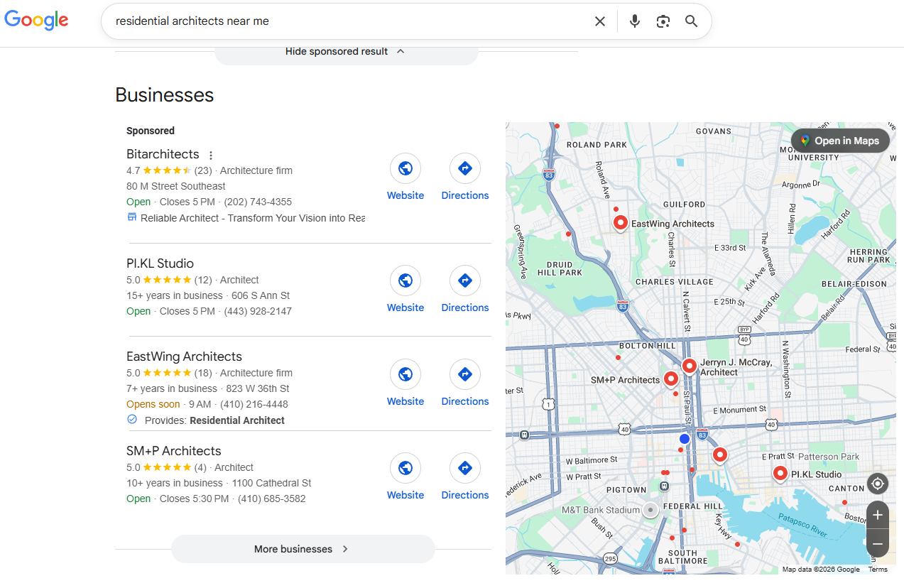
Task: Open the SM+P Architects listing title
Action: coord(174,451)
